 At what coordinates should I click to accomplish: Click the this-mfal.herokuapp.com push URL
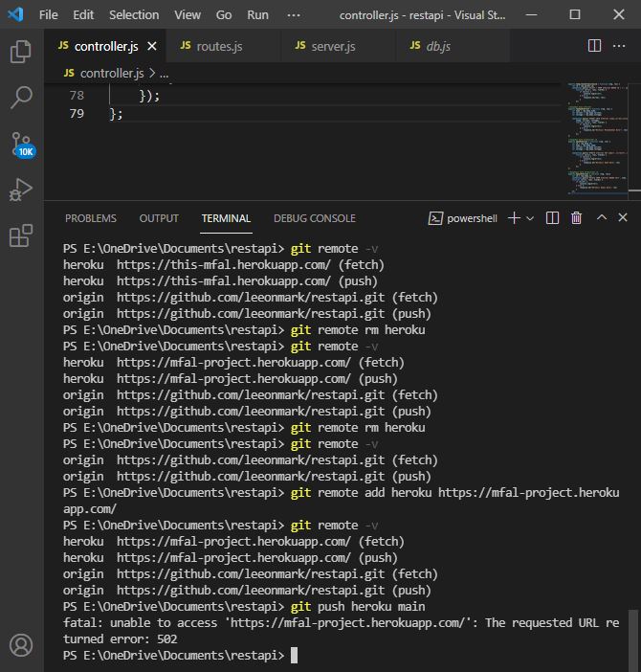pyautogui.click(x=224, y=281)
